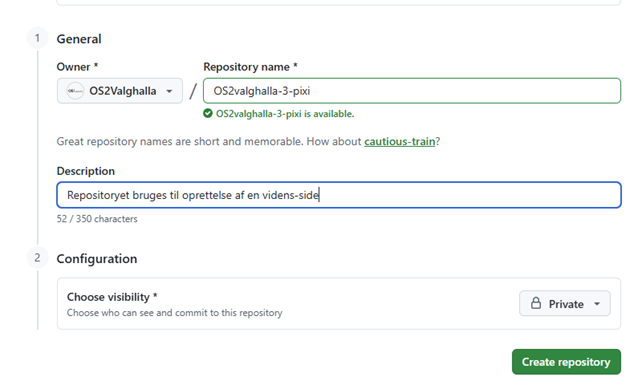642x385 pixels.
Task: Click the OS2Valghalla organization avatar icon
Action: pos(75,91)
